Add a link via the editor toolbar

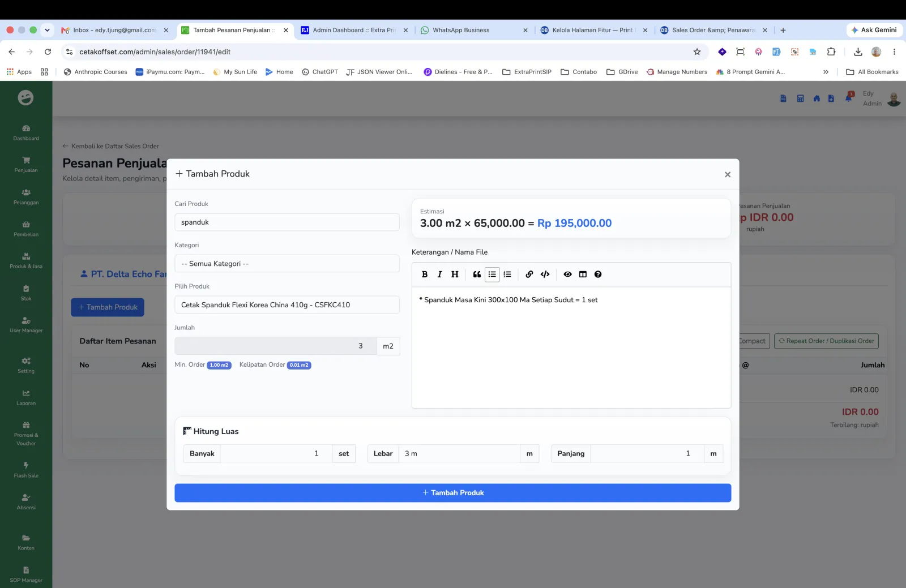point(529,274)
